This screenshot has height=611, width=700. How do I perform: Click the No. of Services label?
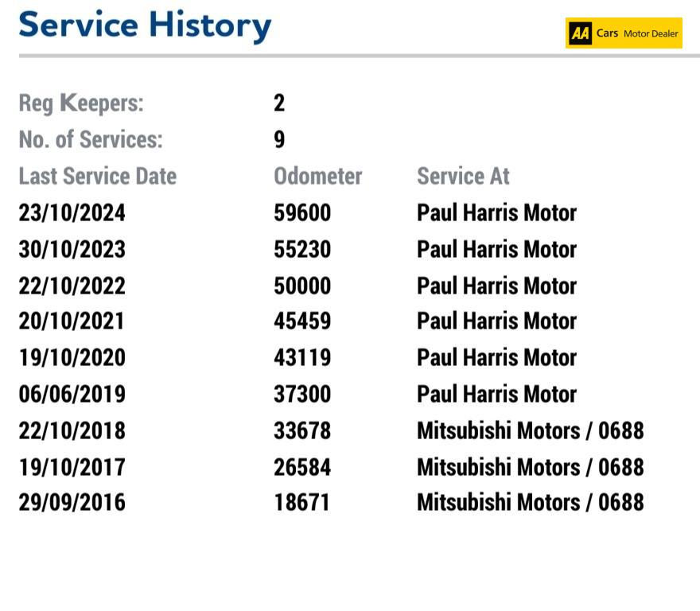click(x=91, y=139)
